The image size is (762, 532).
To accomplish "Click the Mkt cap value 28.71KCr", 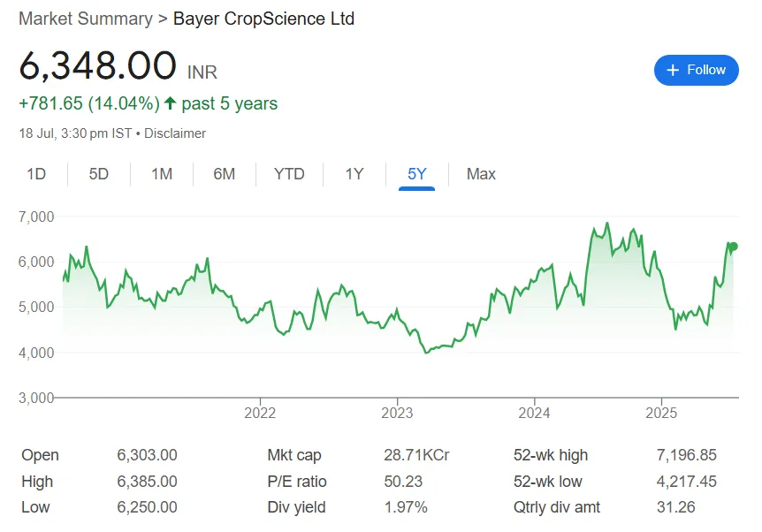I will tap(416, 455).
